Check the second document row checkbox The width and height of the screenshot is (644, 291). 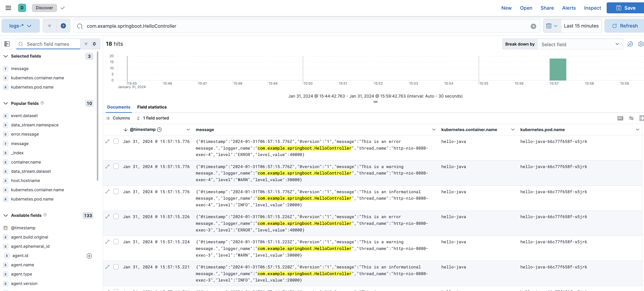(116, 166)
